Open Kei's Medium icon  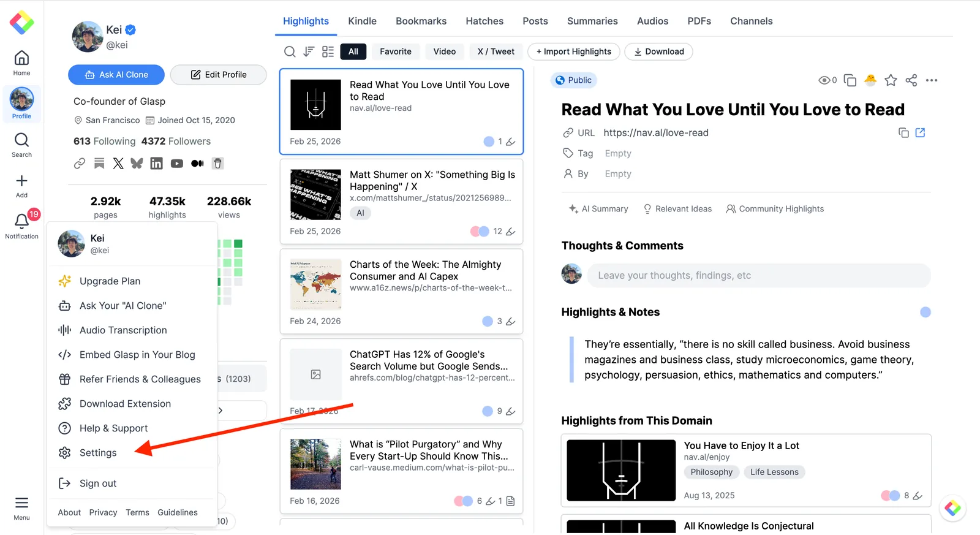click(x=197, y=164)
